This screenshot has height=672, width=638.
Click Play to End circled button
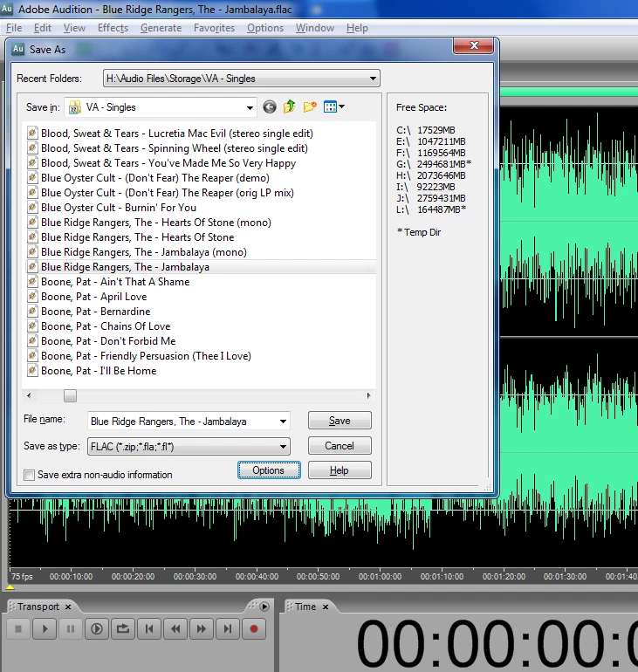coord(97,628)
